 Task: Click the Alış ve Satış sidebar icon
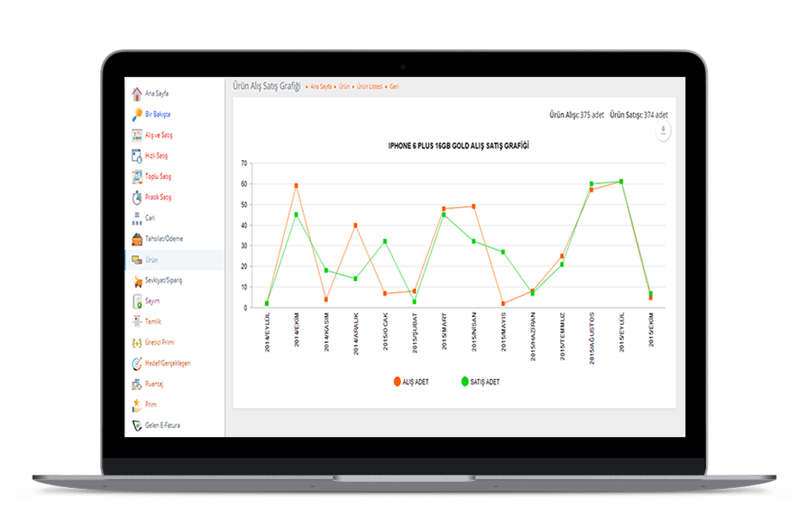tap(137, 135)
